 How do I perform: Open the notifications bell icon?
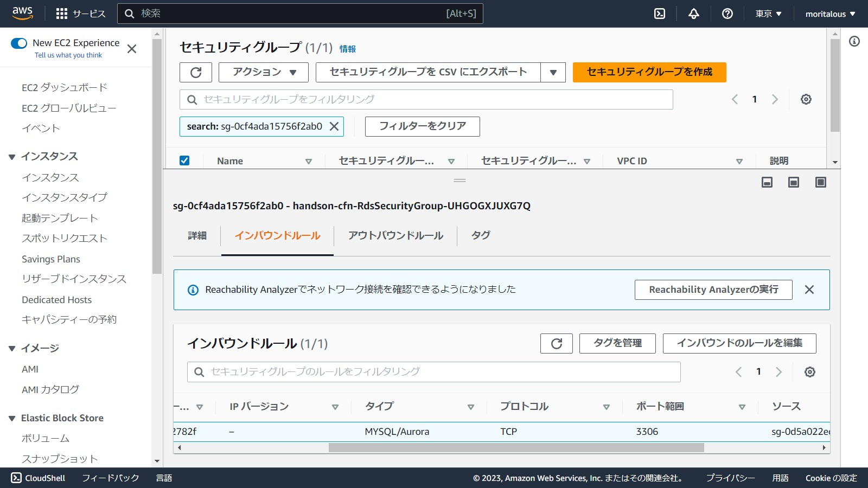click(x=693, y=14)
